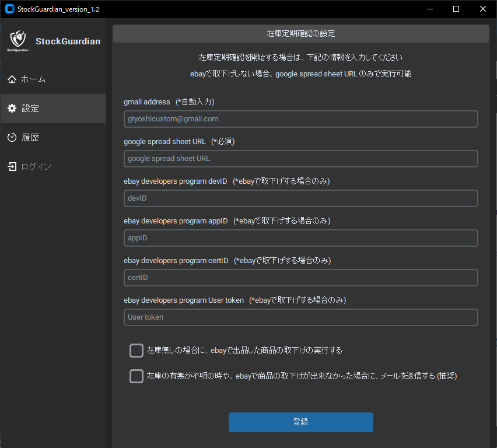
Task: Click the settings gear icon
Action: point(12,108)
